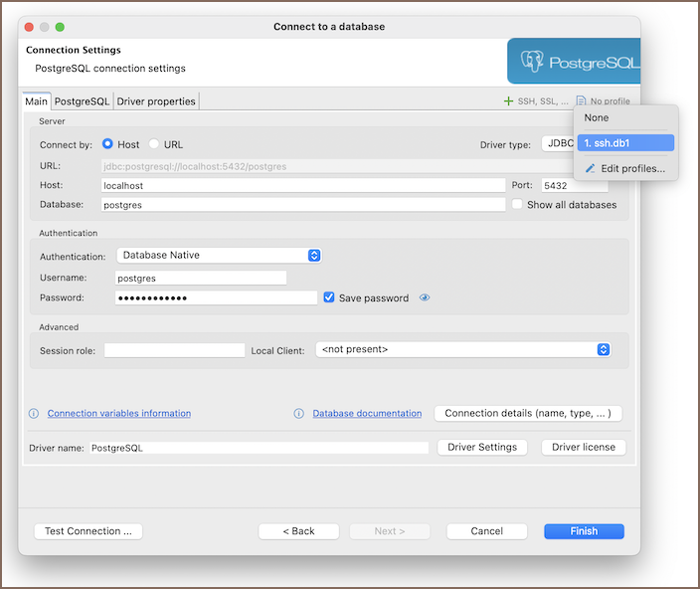Select the Host radio button
700x589 pixels.
point(108,144)
